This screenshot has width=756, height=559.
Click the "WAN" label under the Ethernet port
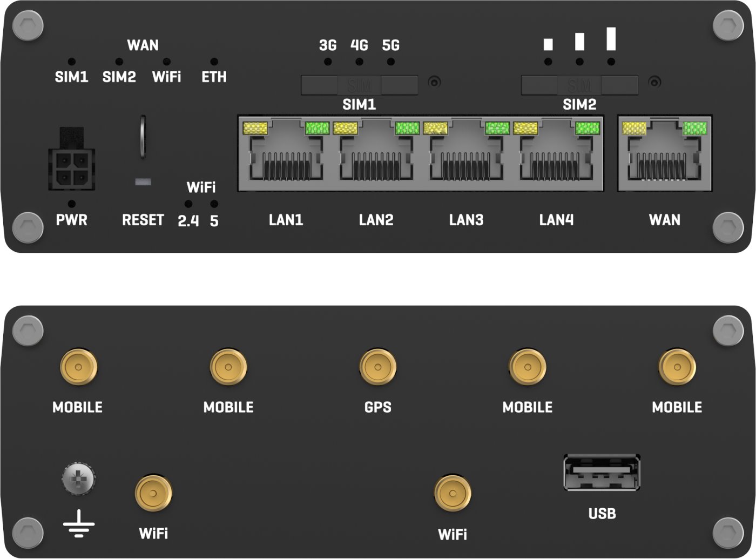point(665,220)
